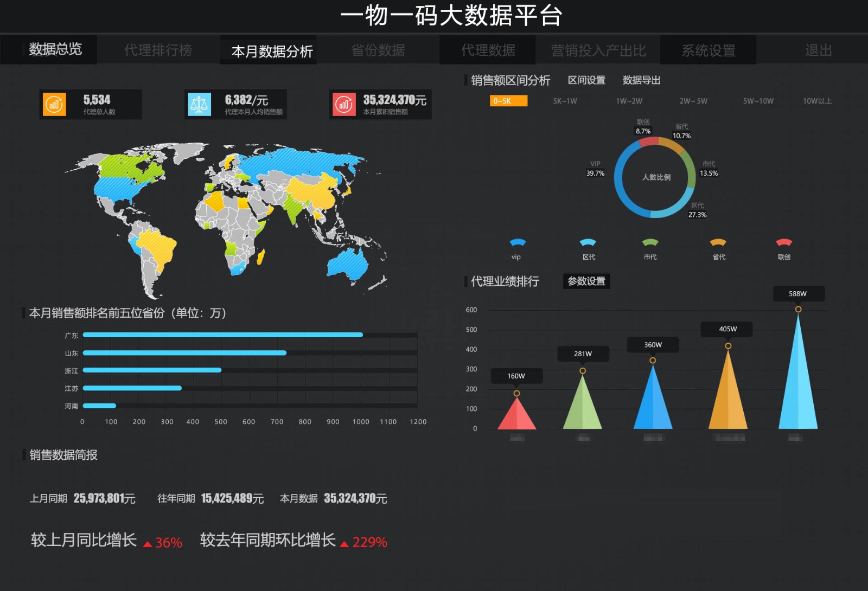Viewport: 868px width, 591px height.
Task: Click the 区间设置 button
Action: 586,80
